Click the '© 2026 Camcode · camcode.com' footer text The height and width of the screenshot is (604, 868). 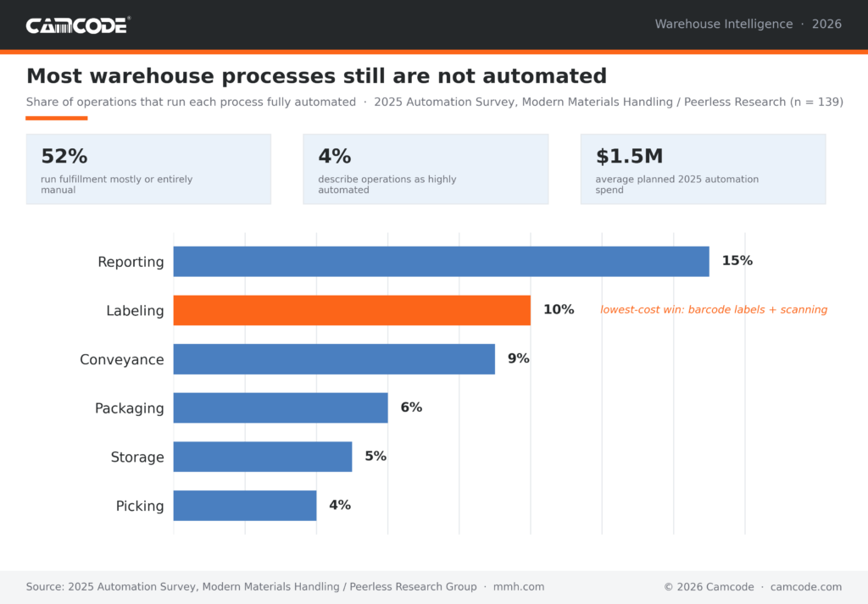click(753, 587)
